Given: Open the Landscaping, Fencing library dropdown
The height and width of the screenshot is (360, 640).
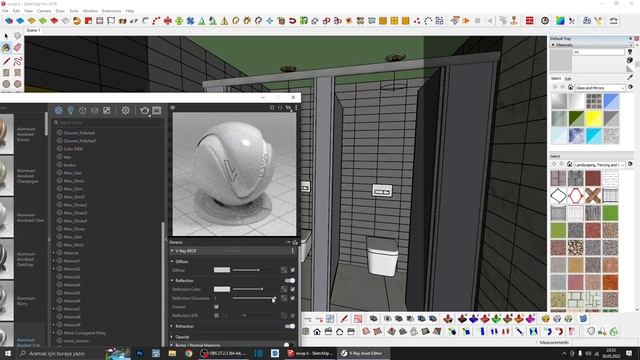Looking at the screenshot, I should point(599,164).
